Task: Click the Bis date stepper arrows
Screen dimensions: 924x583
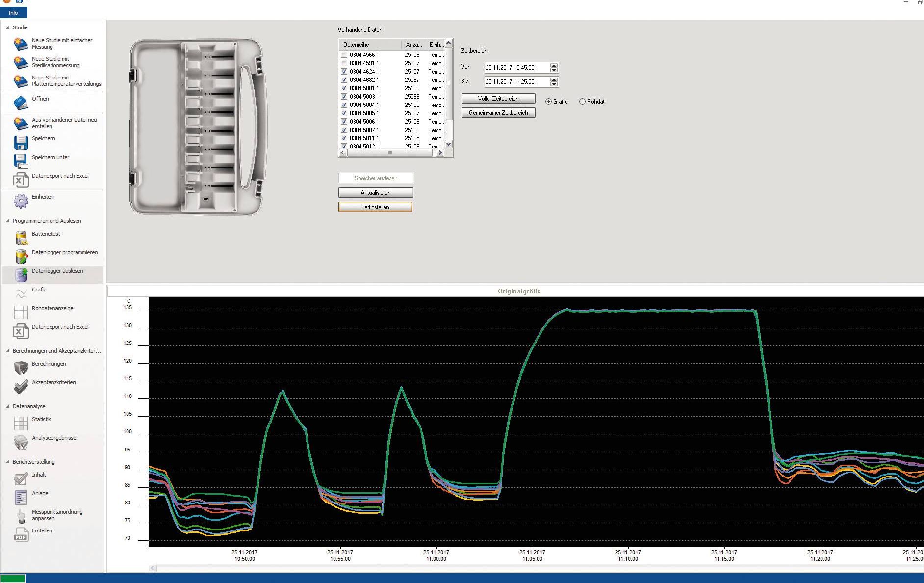Action: [554, 82]
